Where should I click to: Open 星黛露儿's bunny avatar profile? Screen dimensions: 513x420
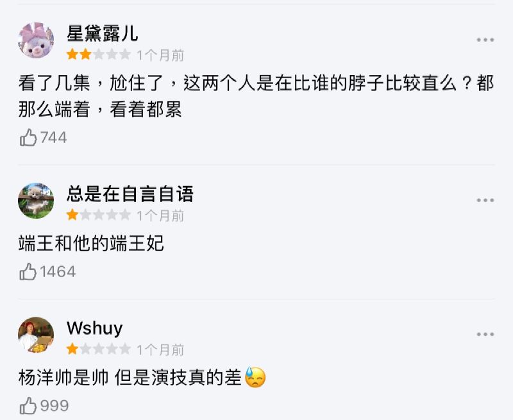pos(36,40)
